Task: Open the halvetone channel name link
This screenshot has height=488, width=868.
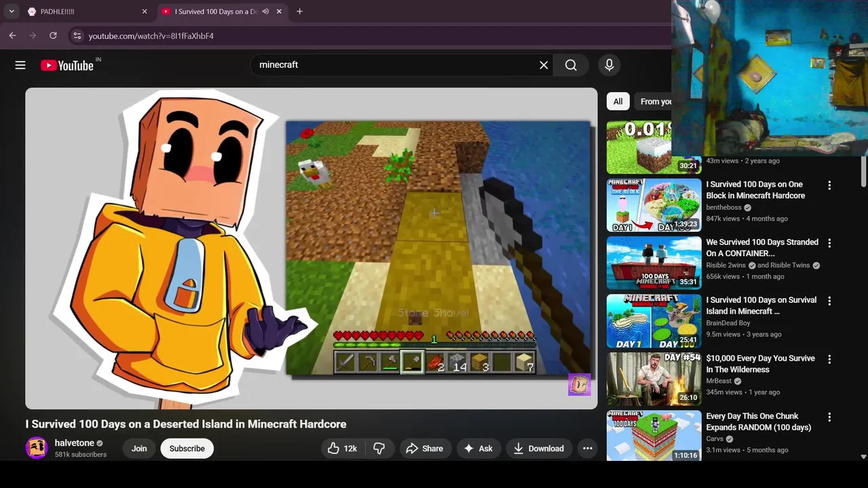Action: pos(75,443)
